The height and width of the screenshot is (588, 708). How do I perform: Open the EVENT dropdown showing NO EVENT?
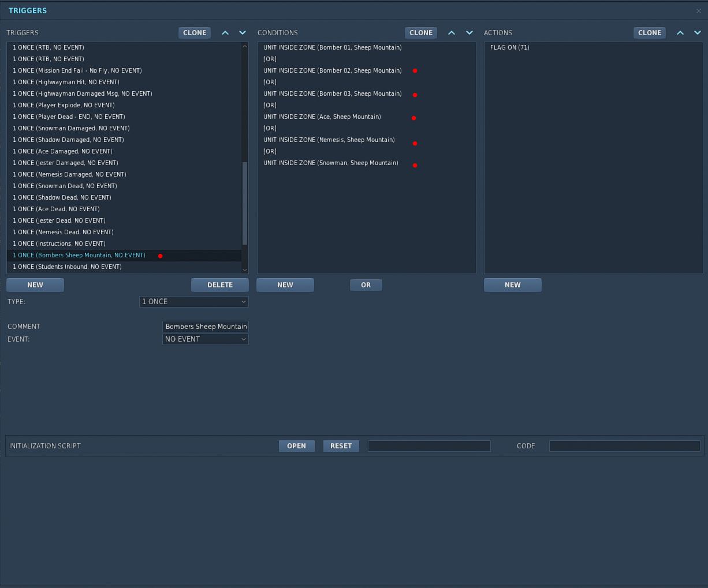coord(206,339)
